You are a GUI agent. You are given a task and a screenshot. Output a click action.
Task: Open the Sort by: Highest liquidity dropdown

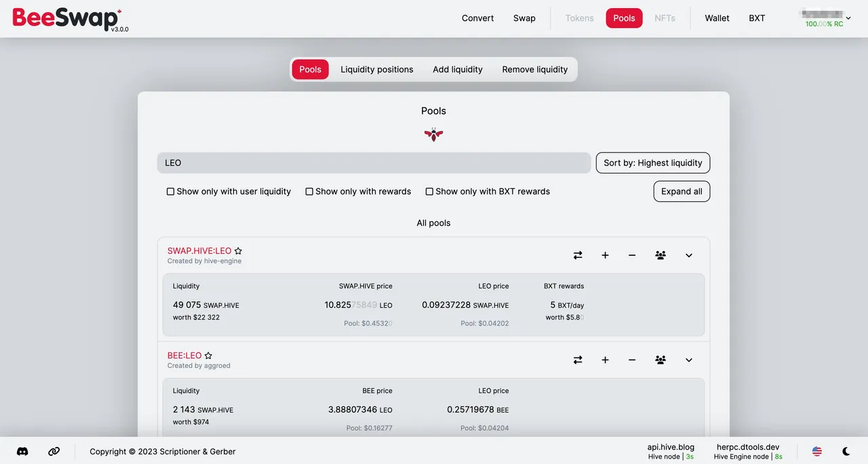pos(653,163)
